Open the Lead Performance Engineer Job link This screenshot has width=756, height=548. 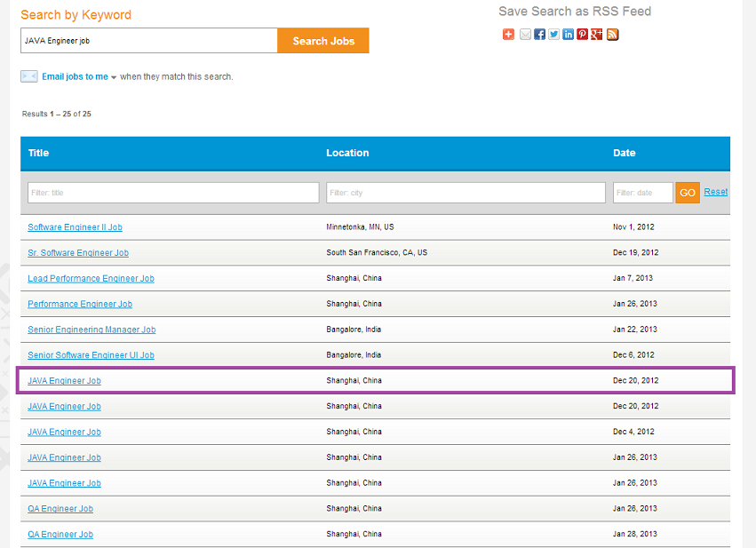point(91,278)
